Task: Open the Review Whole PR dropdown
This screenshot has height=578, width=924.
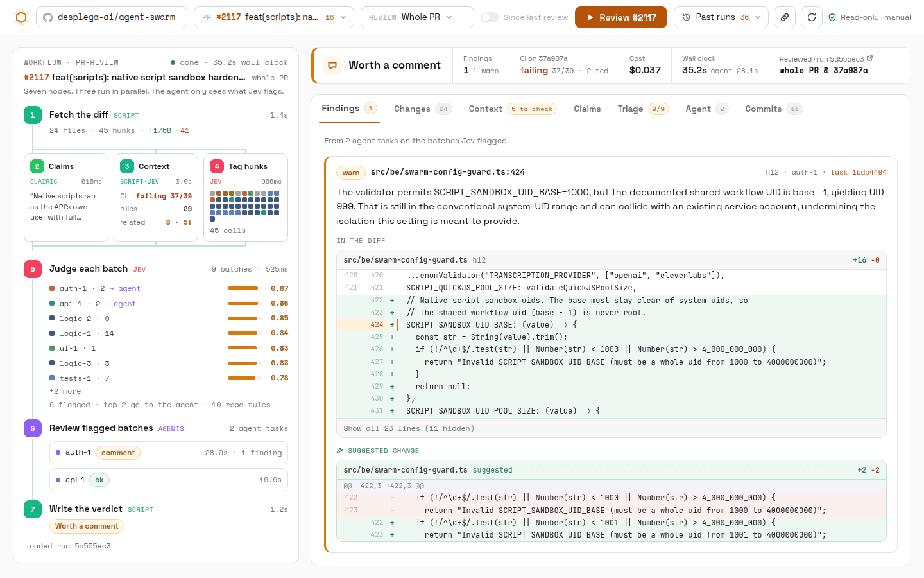Action: 417,17
